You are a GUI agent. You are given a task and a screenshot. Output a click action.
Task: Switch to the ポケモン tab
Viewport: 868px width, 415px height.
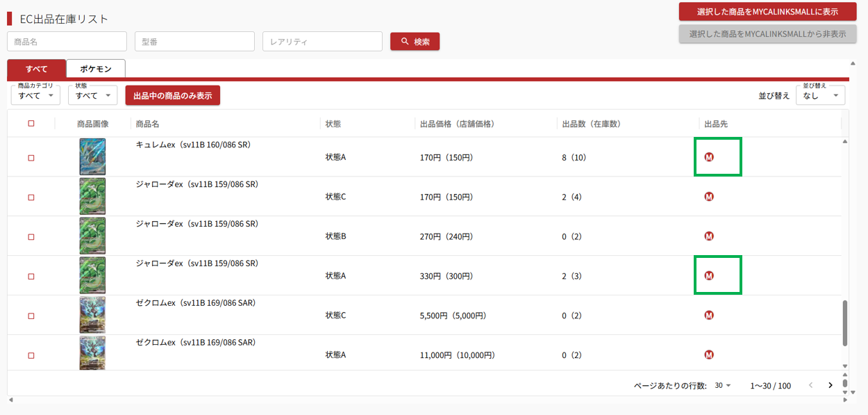point(96,69)
